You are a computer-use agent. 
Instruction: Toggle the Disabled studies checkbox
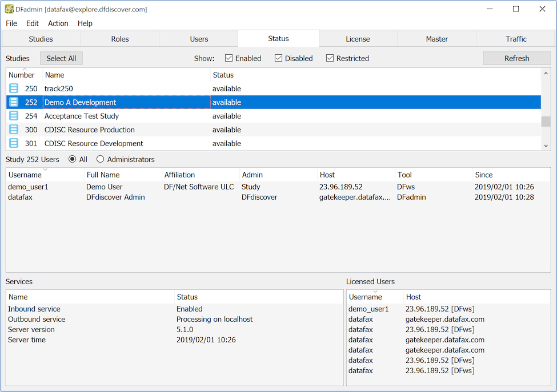(x=279, y=58)
